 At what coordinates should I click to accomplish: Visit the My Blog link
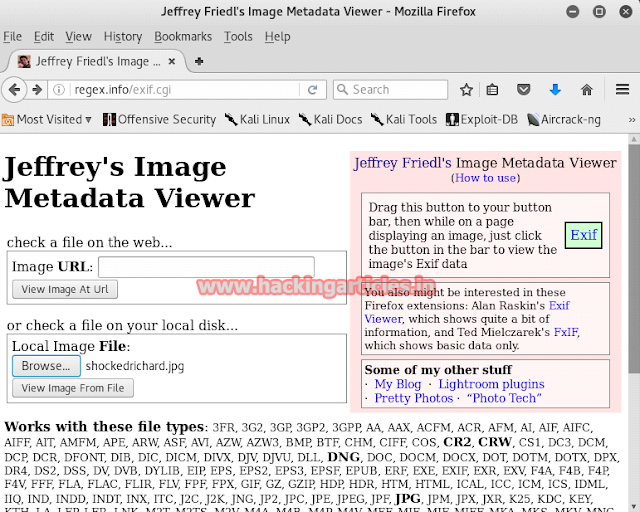pos(398,384)
